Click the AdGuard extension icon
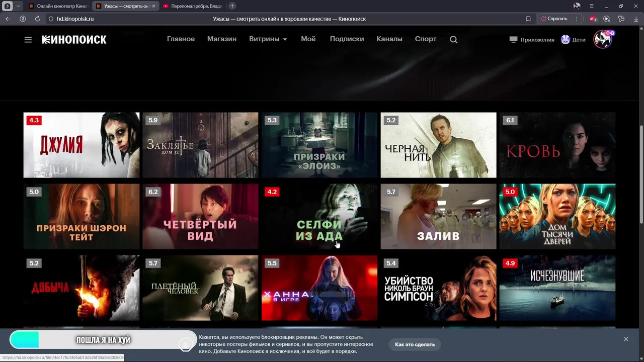Image resolution: width=644 pixels, height=362 pixels. 593,19
